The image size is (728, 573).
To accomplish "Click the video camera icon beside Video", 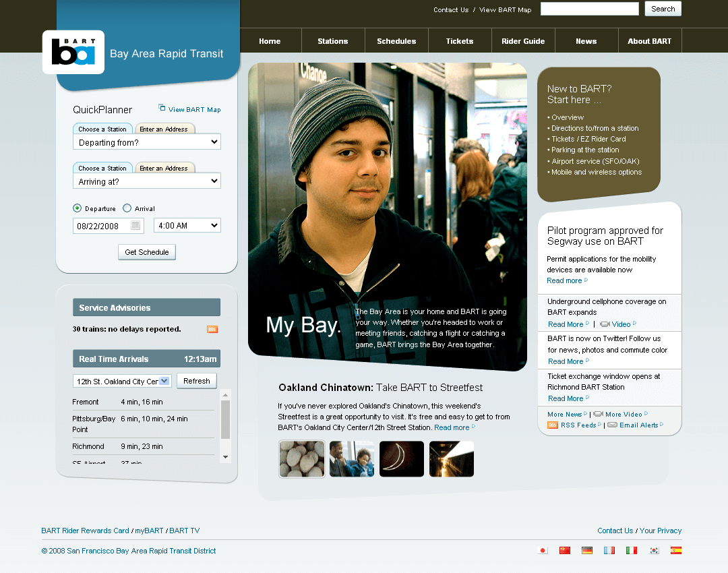I will pyautogui.click(x=605, y=324).
